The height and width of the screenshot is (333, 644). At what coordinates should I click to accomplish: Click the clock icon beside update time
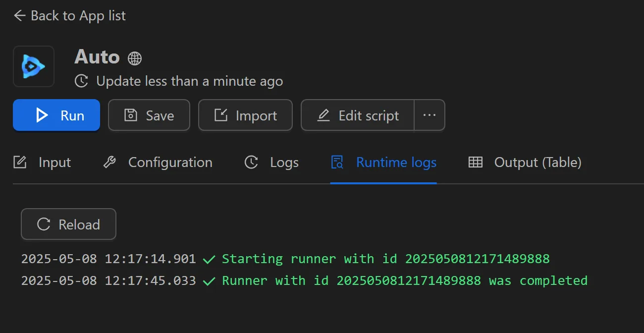pyautogui.click(x=81, y=81)
